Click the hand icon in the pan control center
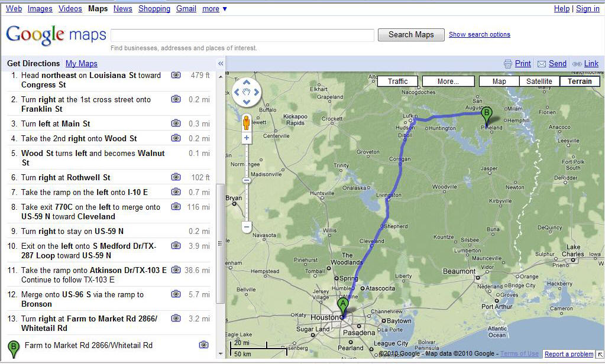This screenshot has height=364, width=605. pos(247,92)
